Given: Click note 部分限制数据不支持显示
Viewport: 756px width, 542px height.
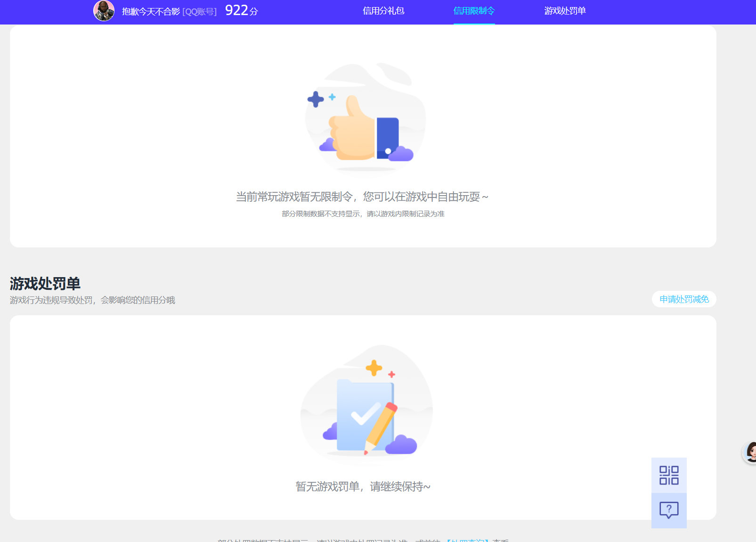Looking at the screenshot, I should [x=321, y=214].
